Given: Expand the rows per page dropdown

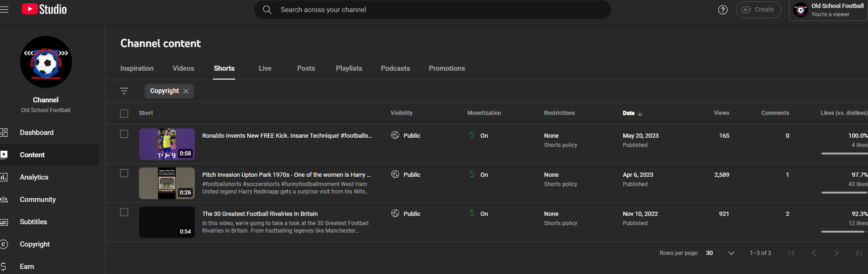Looking at the screenshot, I should [720, 253].
